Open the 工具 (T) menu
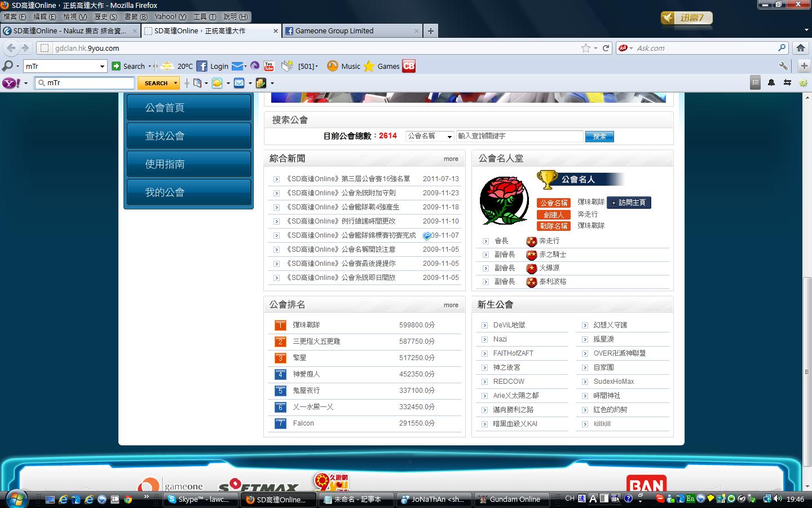The width and height of the screenshot is (812, 508). tap(204, 17)
